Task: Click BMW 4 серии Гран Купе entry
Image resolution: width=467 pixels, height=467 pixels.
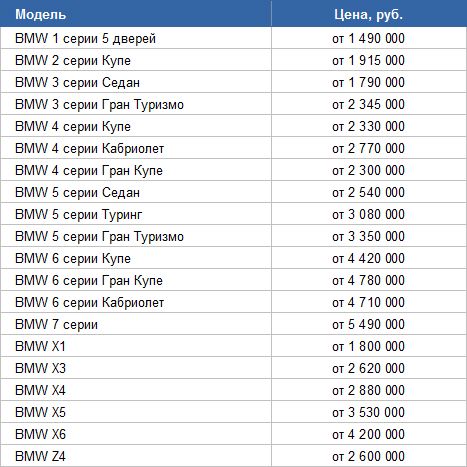Action: tap(89, 171)
